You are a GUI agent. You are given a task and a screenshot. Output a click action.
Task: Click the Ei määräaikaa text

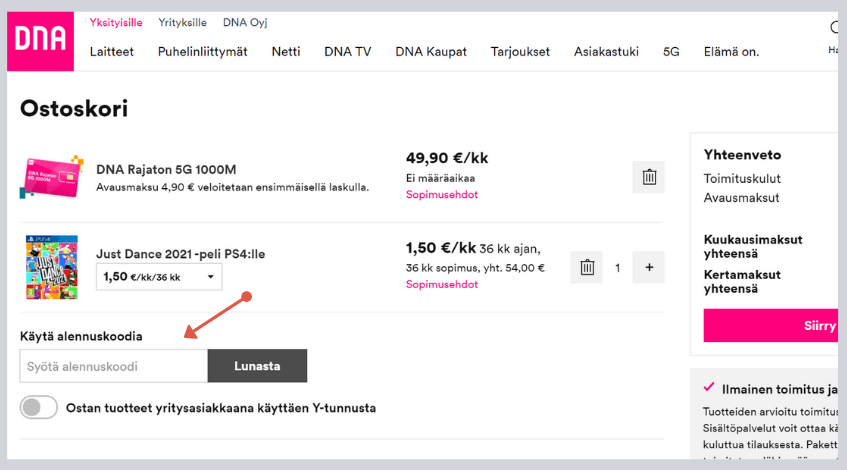coord(440,178)
